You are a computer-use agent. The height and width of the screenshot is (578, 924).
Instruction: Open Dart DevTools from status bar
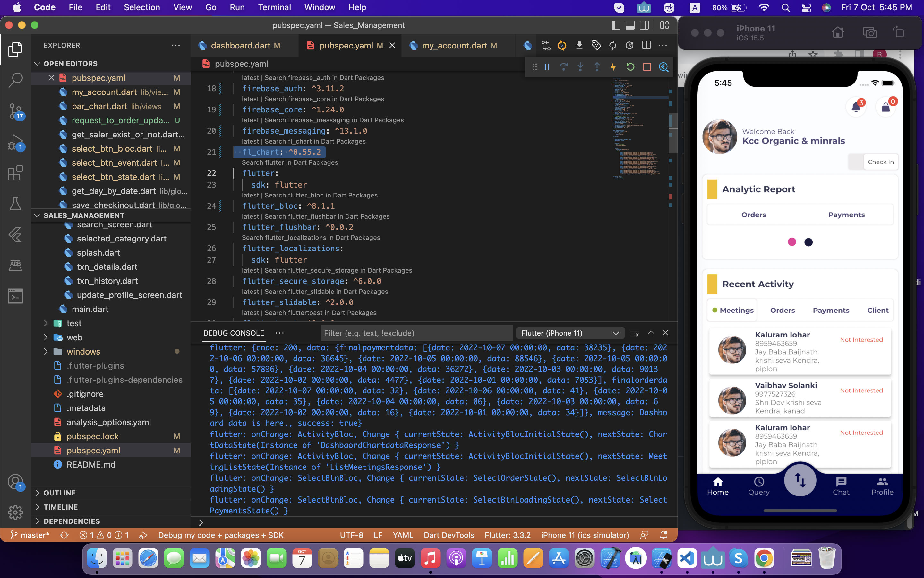[449, 535]
